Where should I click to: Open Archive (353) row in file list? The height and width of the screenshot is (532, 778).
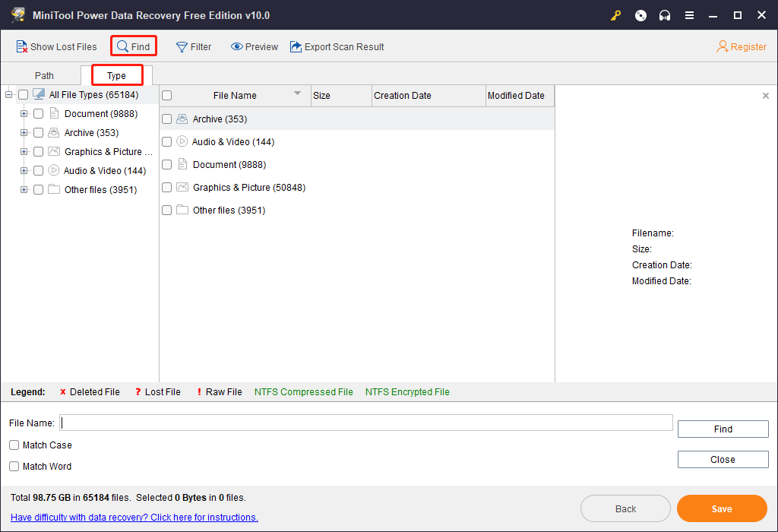point(357,119)
